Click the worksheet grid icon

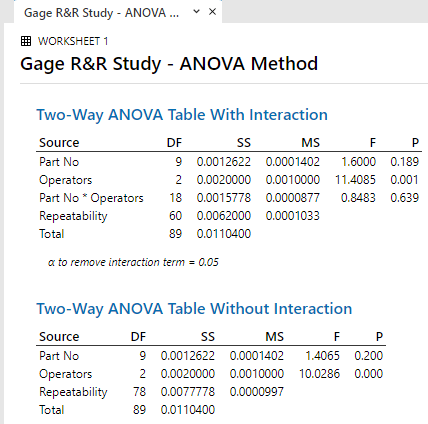point(26,41)
